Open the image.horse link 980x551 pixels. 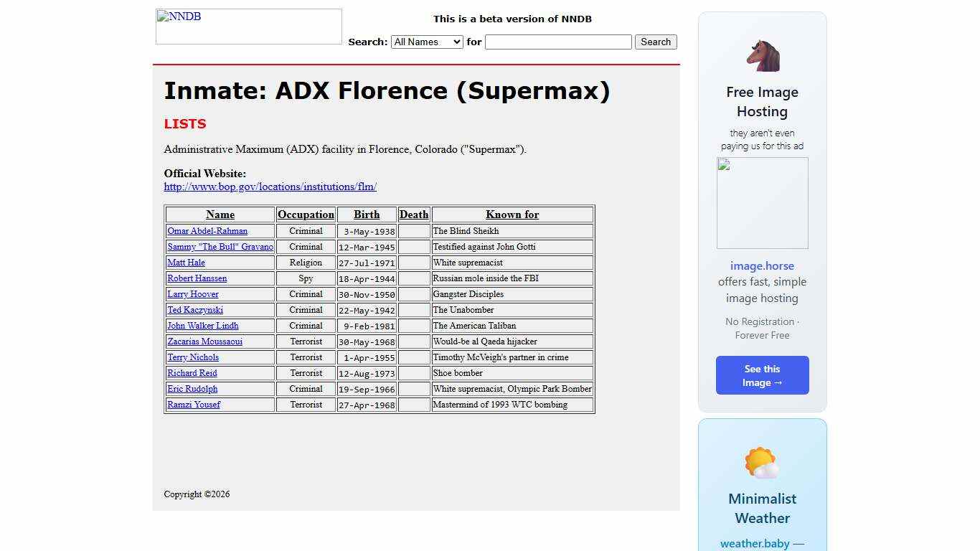762,265
